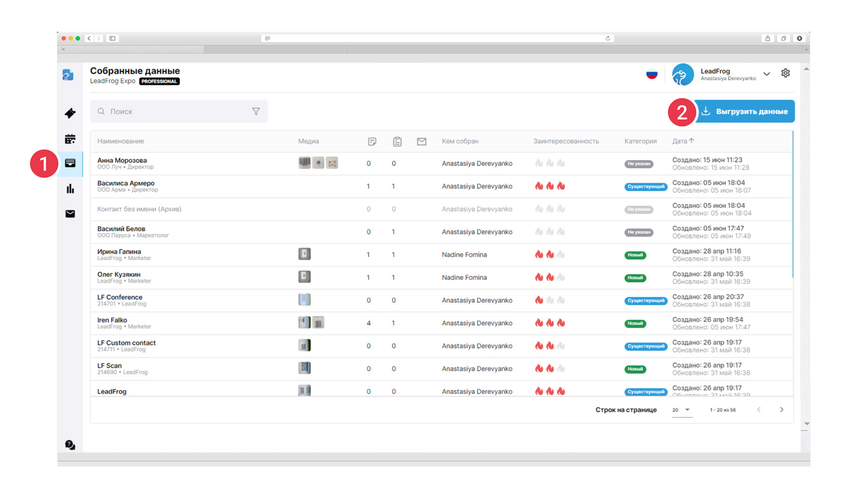Sort by the clipboard surveys column icon
868x496 pixels.
(397, 141)
